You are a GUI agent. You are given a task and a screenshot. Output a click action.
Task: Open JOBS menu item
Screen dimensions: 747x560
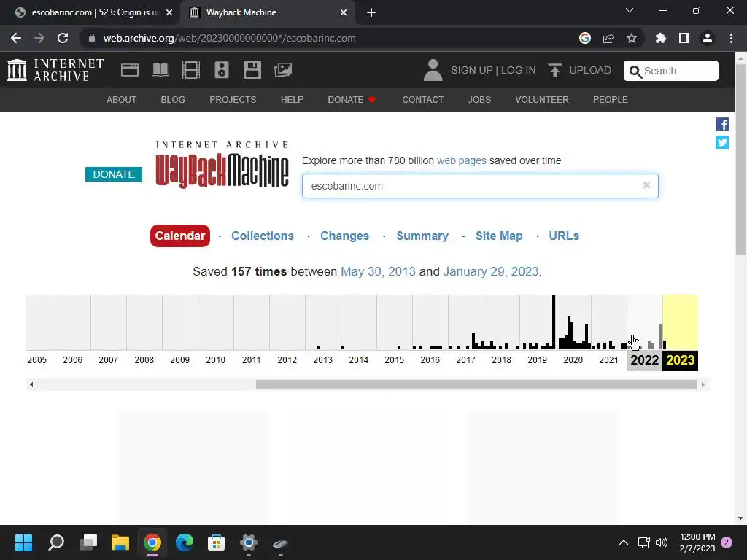coord(479,99)
